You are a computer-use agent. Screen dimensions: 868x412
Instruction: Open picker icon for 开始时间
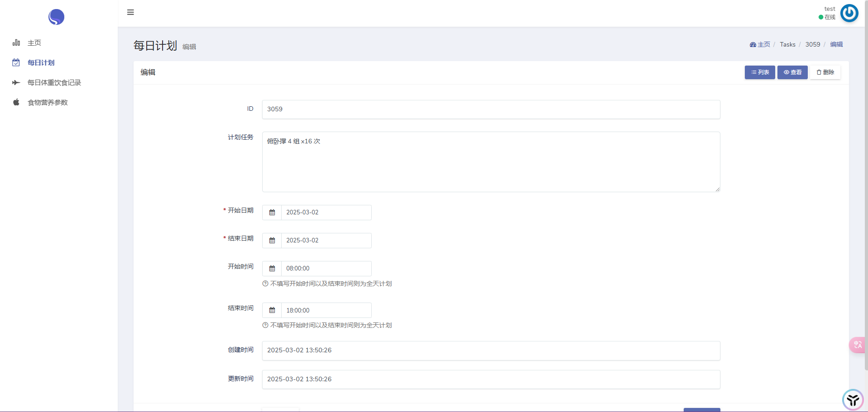point(272,269)
